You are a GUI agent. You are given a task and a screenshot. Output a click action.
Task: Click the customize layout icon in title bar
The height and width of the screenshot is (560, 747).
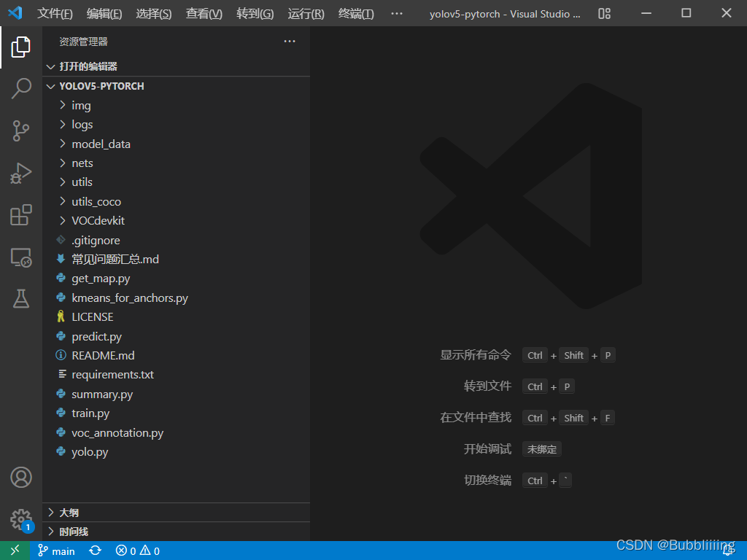(x=604, y=13)
